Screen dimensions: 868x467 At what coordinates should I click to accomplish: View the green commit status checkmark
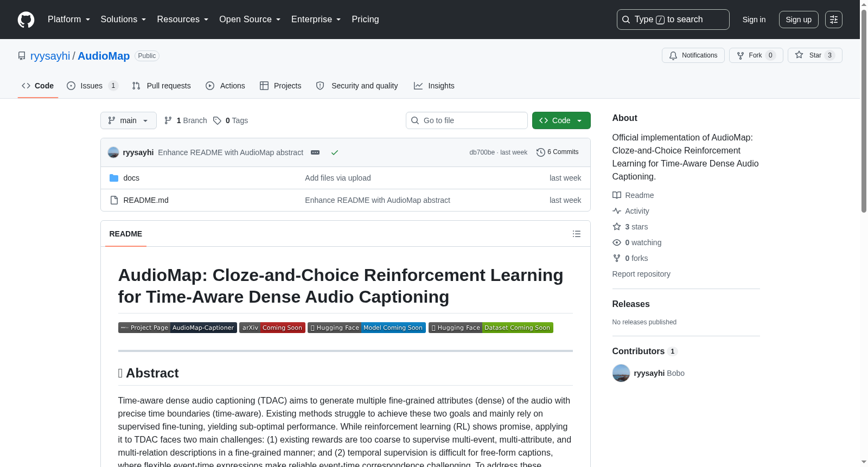[x=335, y=152]
